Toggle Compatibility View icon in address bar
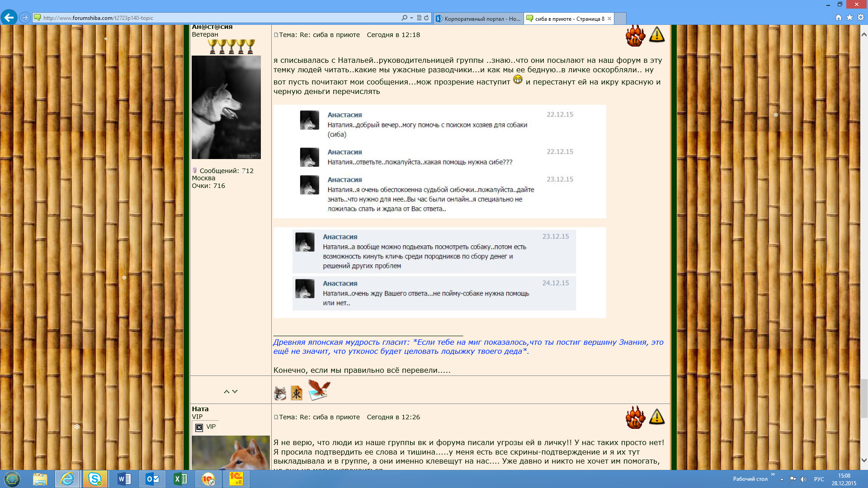The image size is (868, 488). point(419,18)
